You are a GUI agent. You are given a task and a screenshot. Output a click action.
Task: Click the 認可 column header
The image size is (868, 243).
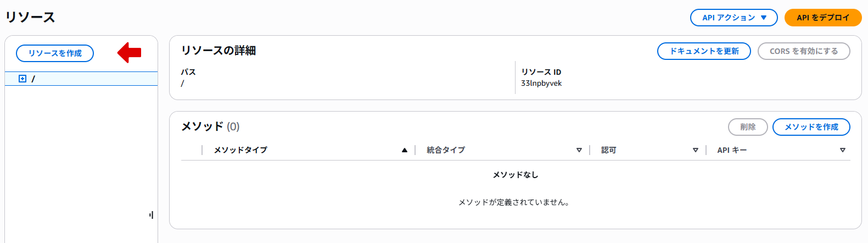pos(609,150)
